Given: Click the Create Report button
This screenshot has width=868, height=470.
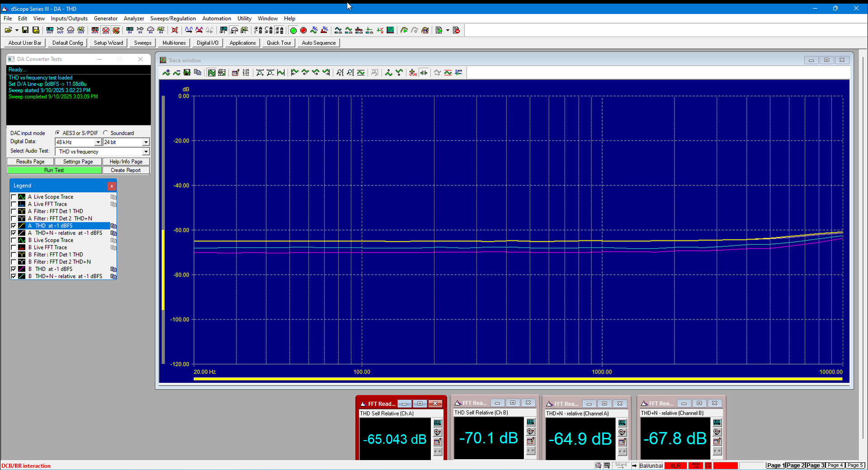Looking at the screenshot, I should tap(126, 170).
